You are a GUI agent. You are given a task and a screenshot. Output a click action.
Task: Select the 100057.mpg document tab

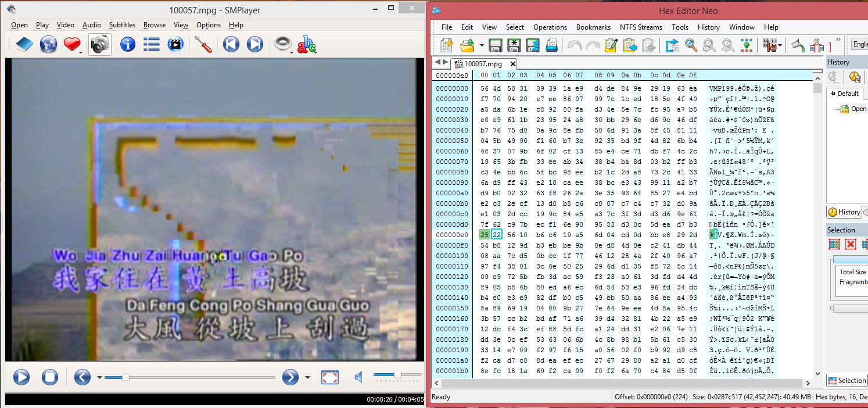coord(483,64)
